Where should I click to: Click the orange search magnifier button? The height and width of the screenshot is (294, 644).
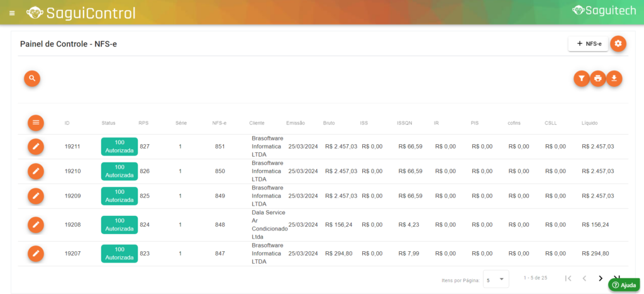(x=32, y=79)
